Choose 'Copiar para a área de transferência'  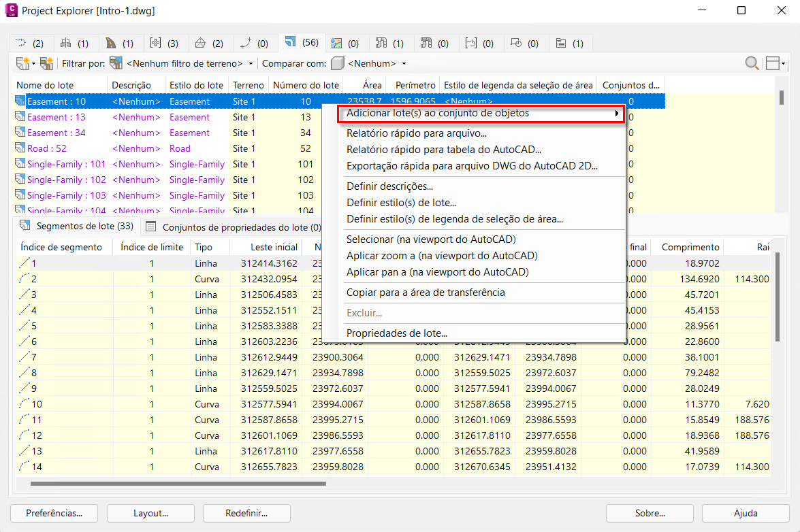(426, 293)
